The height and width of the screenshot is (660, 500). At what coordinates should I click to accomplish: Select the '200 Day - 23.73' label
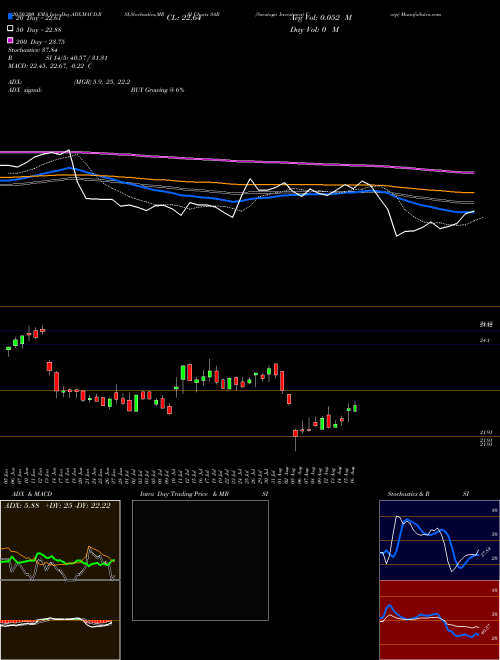click(x=40, y=42)
